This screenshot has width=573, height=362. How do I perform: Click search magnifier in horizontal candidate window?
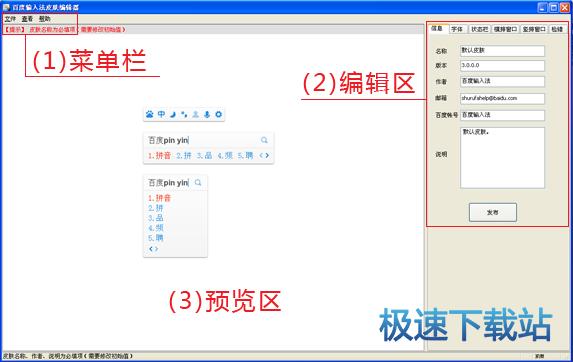point(264,140)
